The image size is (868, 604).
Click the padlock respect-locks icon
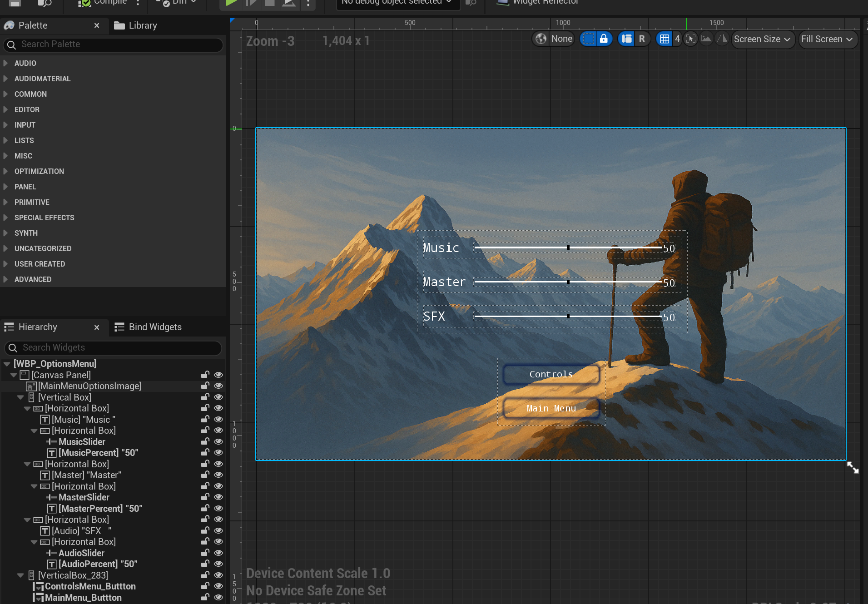[604, 39]
